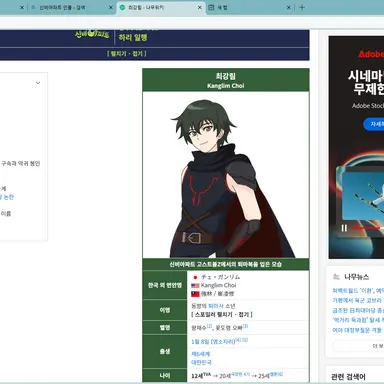Close the 새 탭 tab
Viewport: 384px width, 384px height.
pos(289,7)
